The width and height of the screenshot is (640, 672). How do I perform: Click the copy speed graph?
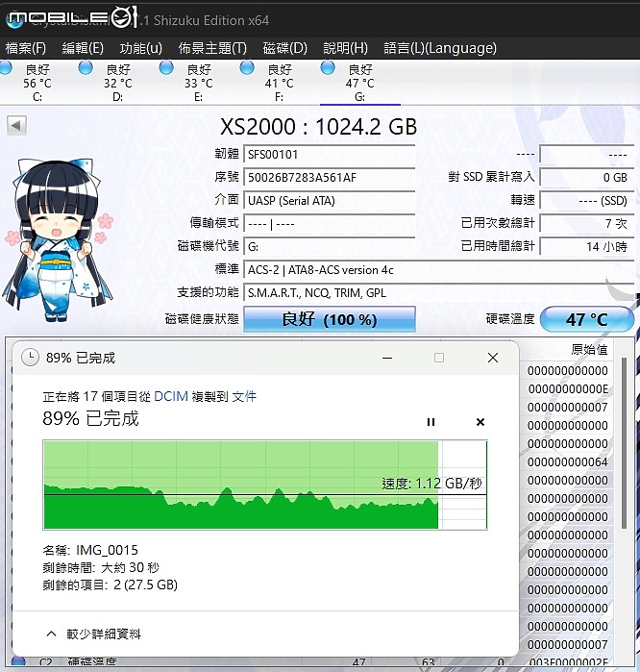(x=265, y=485)
